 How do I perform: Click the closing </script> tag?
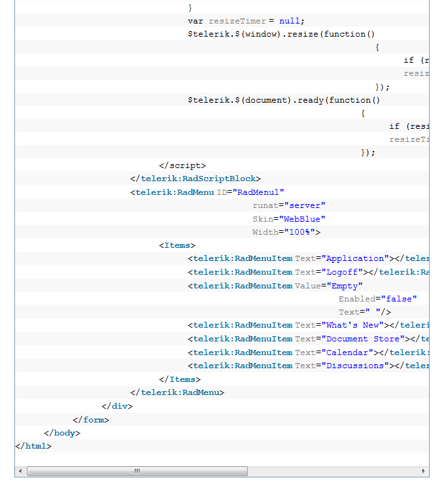182,165
